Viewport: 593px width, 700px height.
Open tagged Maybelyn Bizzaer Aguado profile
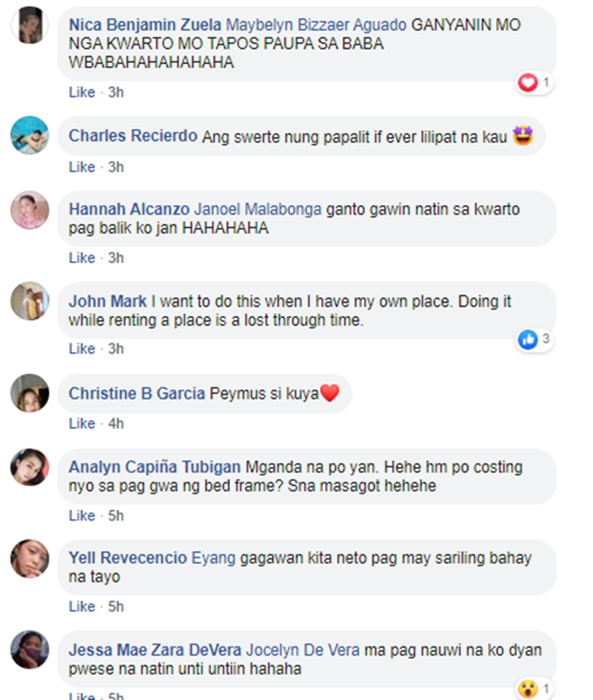316,25
